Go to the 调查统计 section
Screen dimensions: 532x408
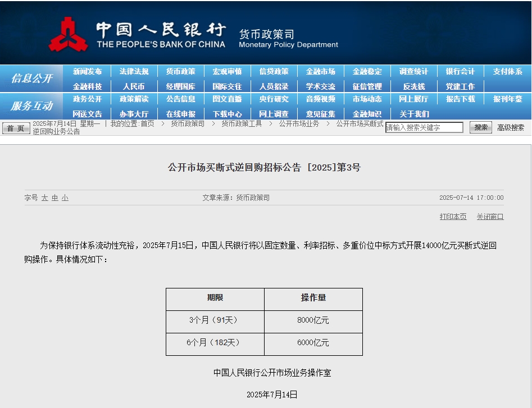413,72
